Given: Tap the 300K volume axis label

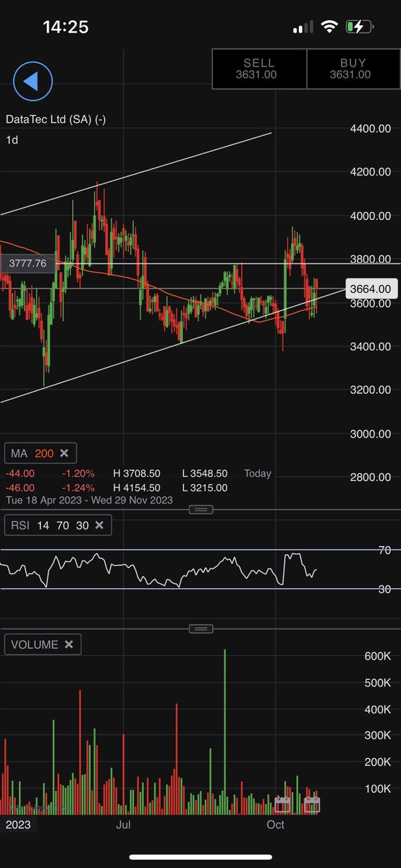Looking at the screenshot, I should (376, 736).
